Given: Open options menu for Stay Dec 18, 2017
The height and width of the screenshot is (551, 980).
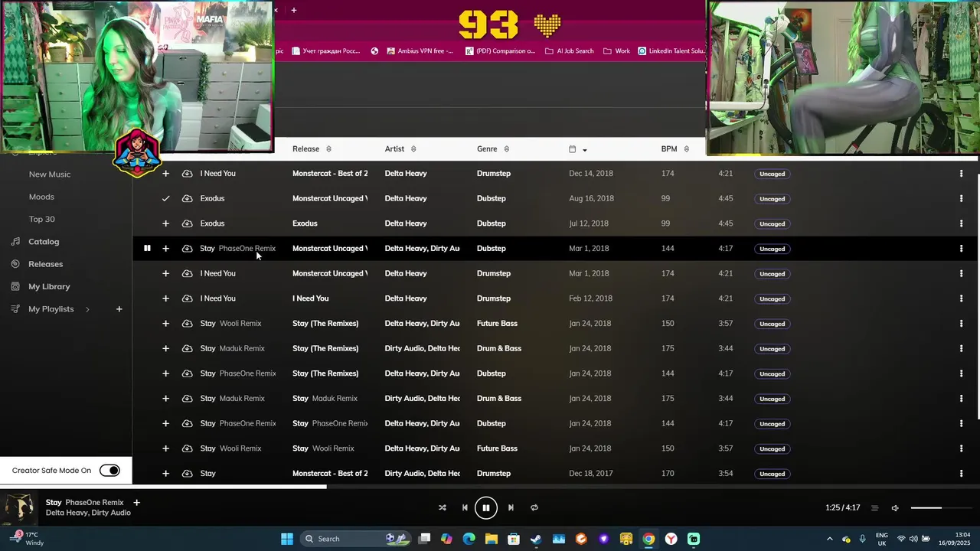Looking at the screenshot, I should [x=961, y=474].
